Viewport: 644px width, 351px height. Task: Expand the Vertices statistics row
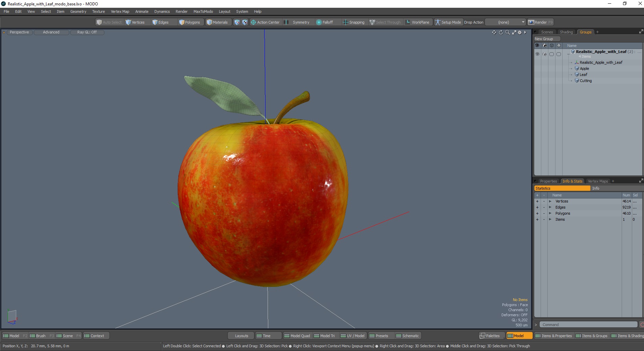pos(550,201)
